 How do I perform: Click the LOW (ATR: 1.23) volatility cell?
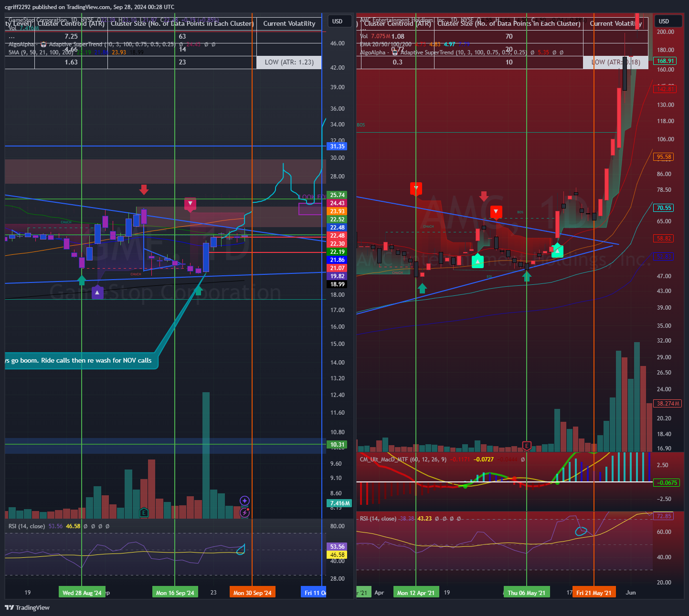click(x=289, y=62)
